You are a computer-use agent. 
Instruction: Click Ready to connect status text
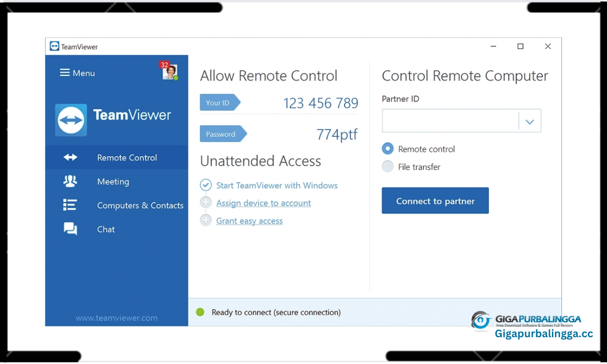[276, 312]
